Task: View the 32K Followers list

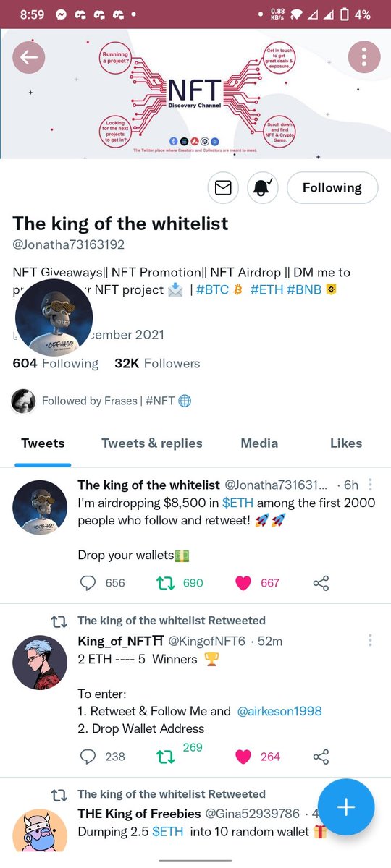Action: (157, 363)
